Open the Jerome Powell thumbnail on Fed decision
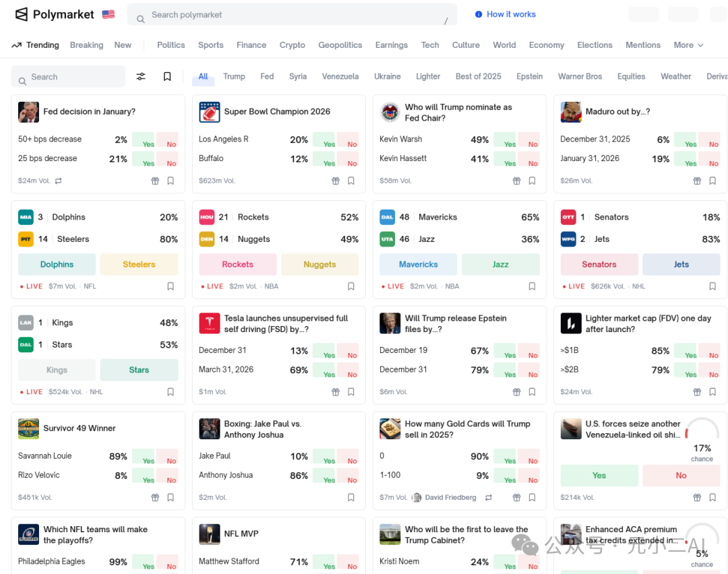This screenshot has width=728, height=574. [x=28, y=112]
